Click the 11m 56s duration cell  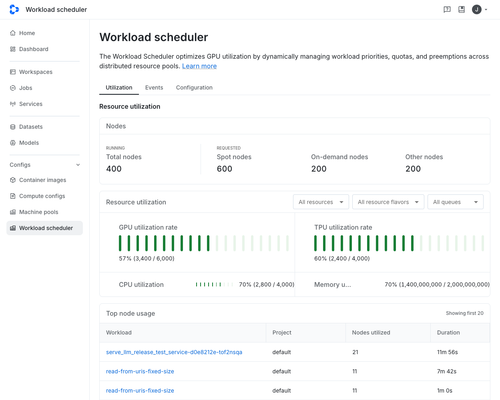tap(447, 352)
